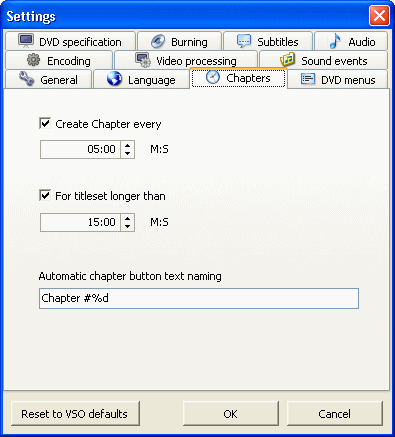This screenshot has height=437, width=395.
Task: Click the gear icon on Encoding tab
Action: pyautogui.click(x=33, y=60)
